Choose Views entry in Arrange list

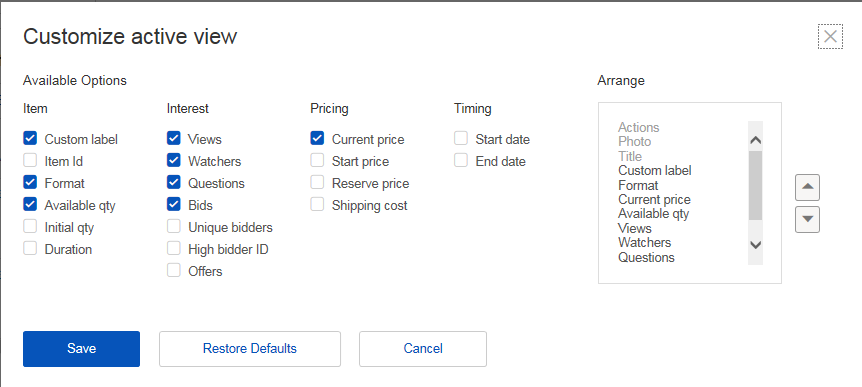coord(634,228)
